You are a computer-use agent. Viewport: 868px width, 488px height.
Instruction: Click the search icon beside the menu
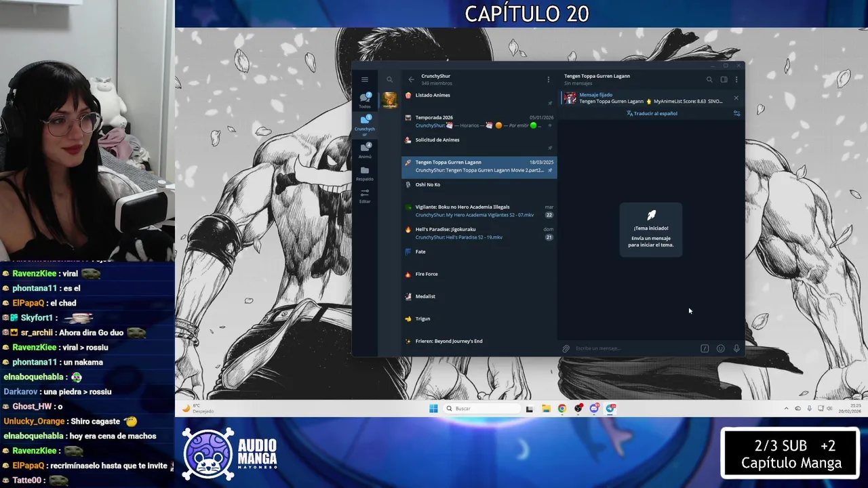click(x=389, y=79)
